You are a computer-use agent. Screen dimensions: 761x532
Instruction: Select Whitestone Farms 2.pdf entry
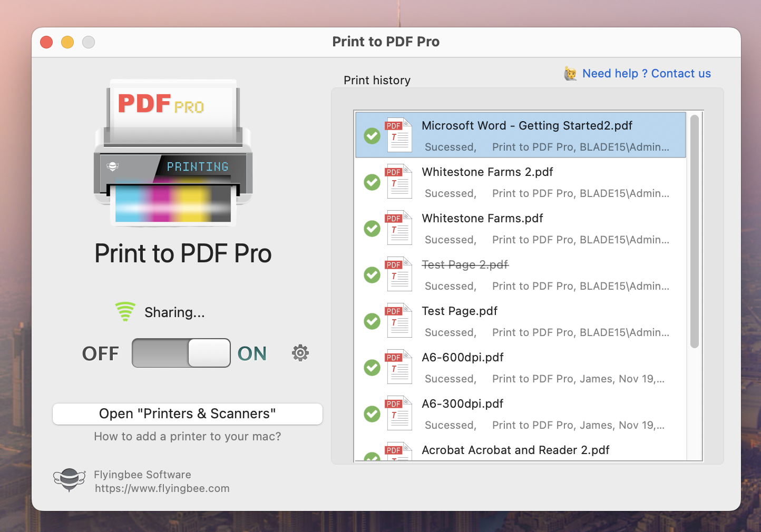click(x=521, y=181)
